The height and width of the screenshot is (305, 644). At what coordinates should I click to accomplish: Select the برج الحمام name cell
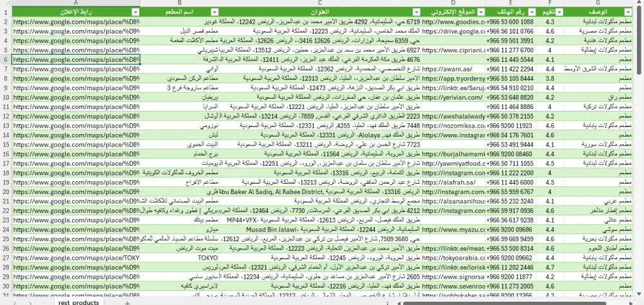(180, 153)
